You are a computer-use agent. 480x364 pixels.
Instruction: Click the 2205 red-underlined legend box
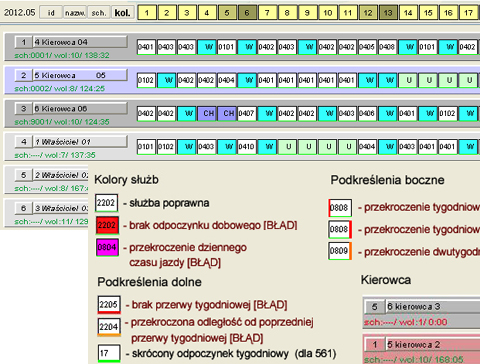pos(109,305)
